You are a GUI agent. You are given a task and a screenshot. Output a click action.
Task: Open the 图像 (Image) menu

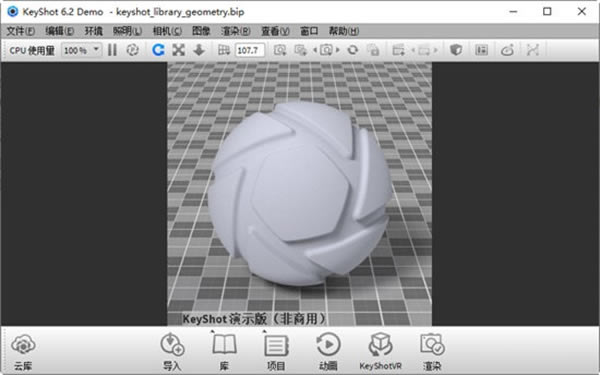(201, 31)
